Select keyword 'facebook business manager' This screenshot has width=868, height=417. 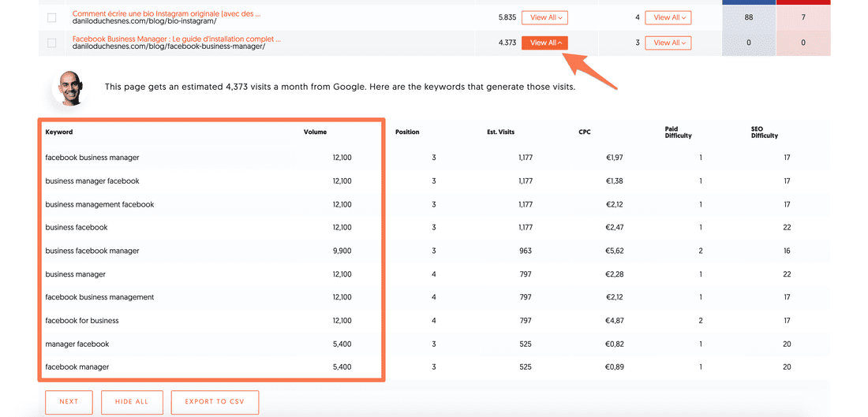(92, 158)
